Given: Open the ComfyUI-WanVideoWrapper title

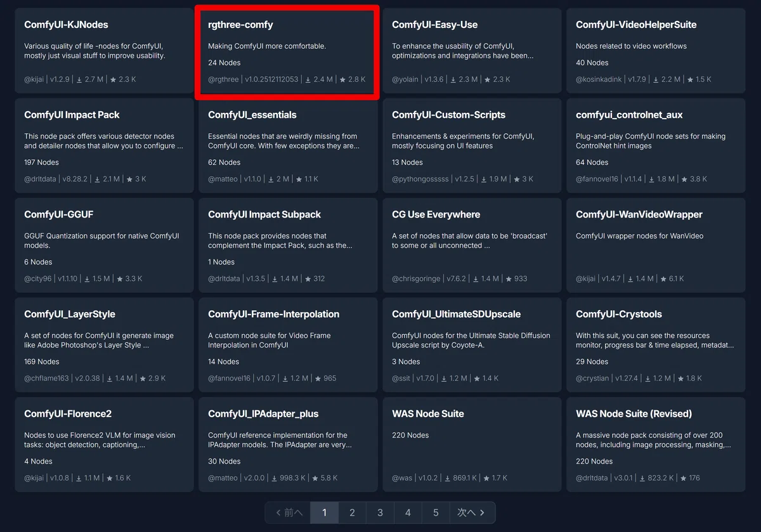Looking at the screenshot, I should pyautogui.click(x=639, y=214).
